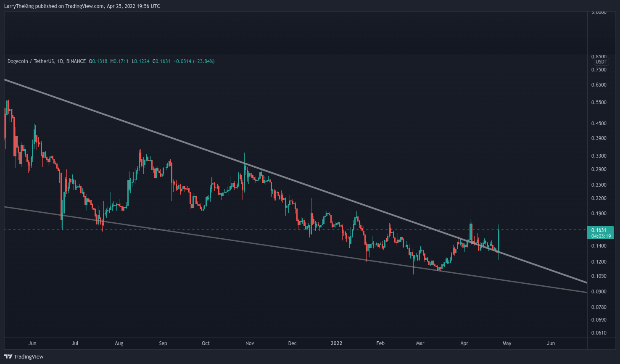This screenshot has width=620, height=364.
Task: Click the Mar label on time axis
Action: [420, 343]
